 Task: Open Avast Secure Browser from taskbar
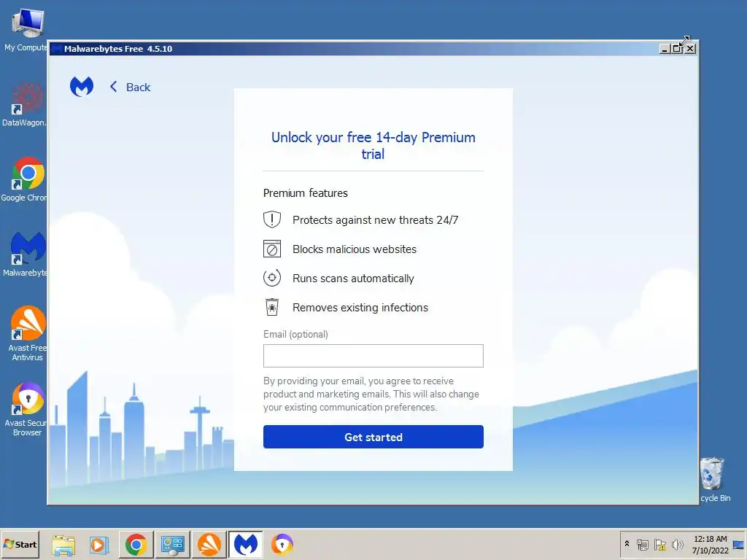282,544
